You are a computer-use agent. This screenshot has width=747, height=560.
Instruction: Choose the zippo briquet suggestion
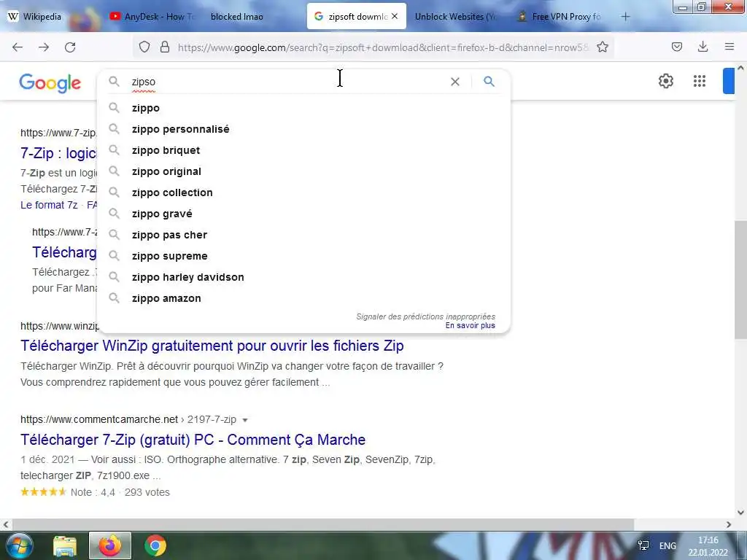click(303, 150)
